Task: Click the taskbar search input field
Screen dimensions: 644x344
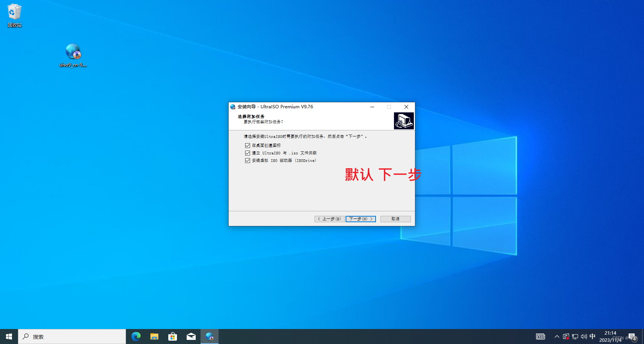Action: (x=72, y=337)
